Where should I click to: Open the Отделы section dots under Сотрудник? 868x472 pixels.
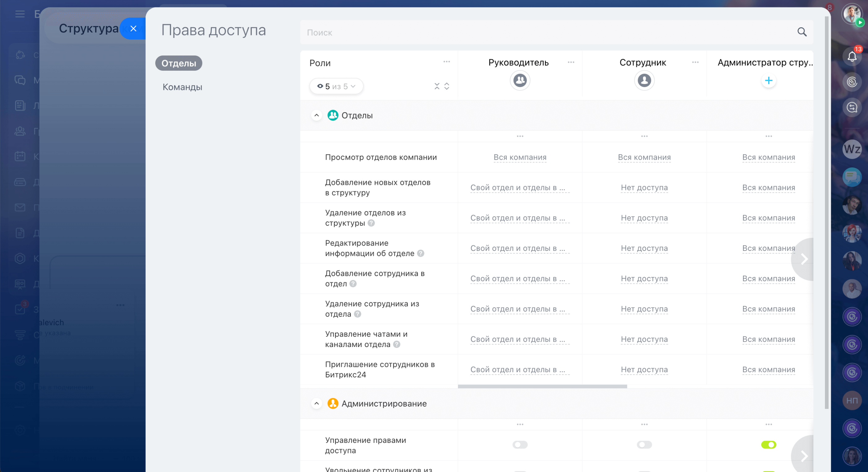coord(644,136)
